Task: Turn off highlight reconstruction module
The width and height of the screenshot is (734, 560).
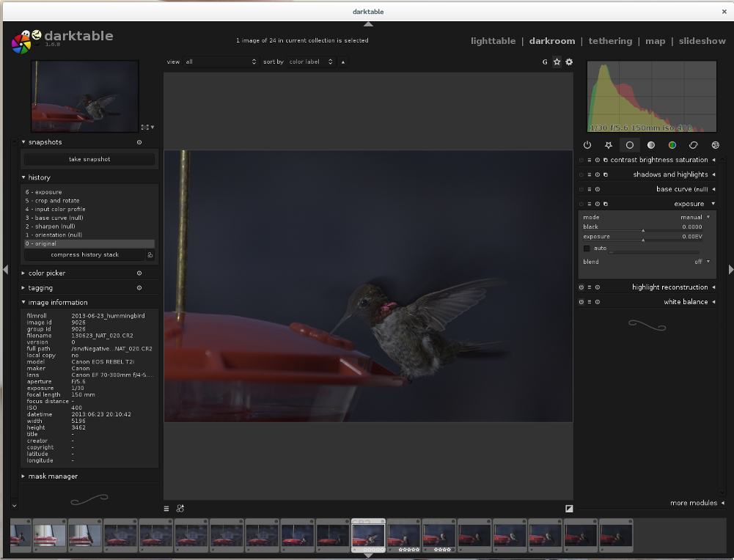Action: click(581, 287)
